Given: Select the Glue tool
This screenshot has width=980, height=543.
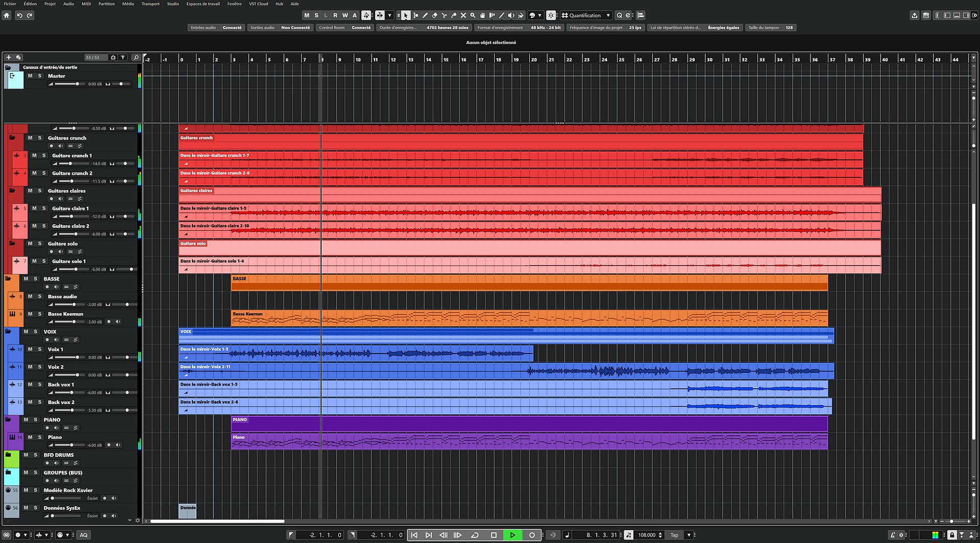Looking at the screenshot, I should tap(454, 15).
